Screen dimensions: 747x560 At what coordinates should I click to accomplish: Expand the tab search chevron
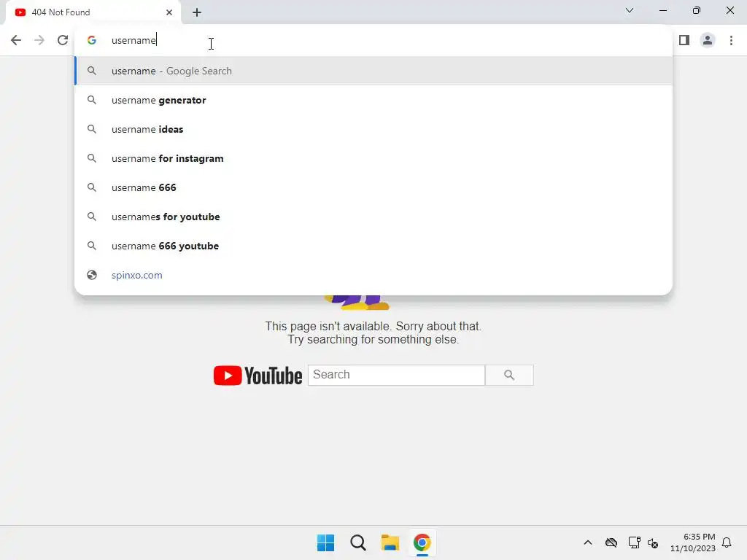tap(630, 10)
